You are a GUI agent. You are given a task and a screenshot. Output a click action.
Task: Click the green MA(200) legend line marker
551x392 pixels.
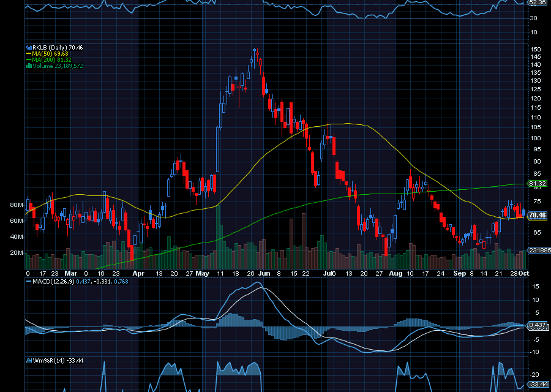[x=29, y=60]
